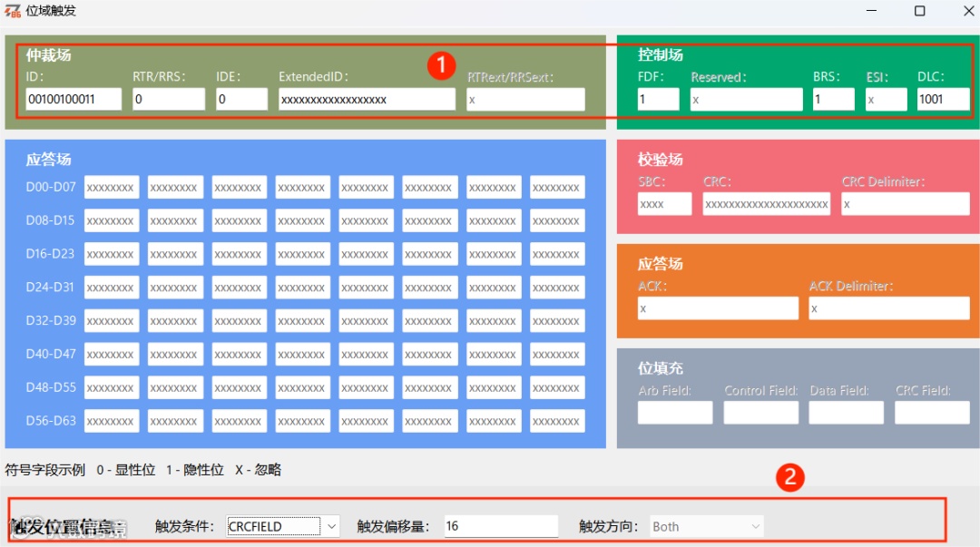980x547 pixels.
Task: Click the D32-D39 row label
Action: (x=51, y=320)
